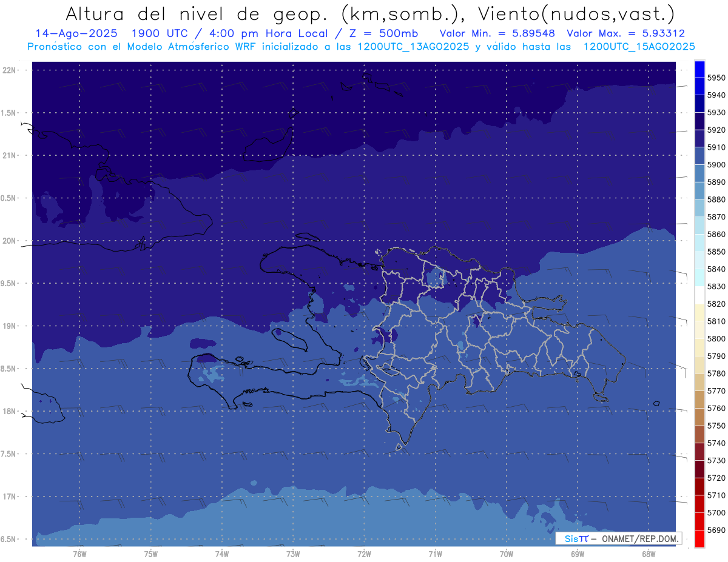
Task: Click the 20N latitude axis label
Action: tap(9, 241)
